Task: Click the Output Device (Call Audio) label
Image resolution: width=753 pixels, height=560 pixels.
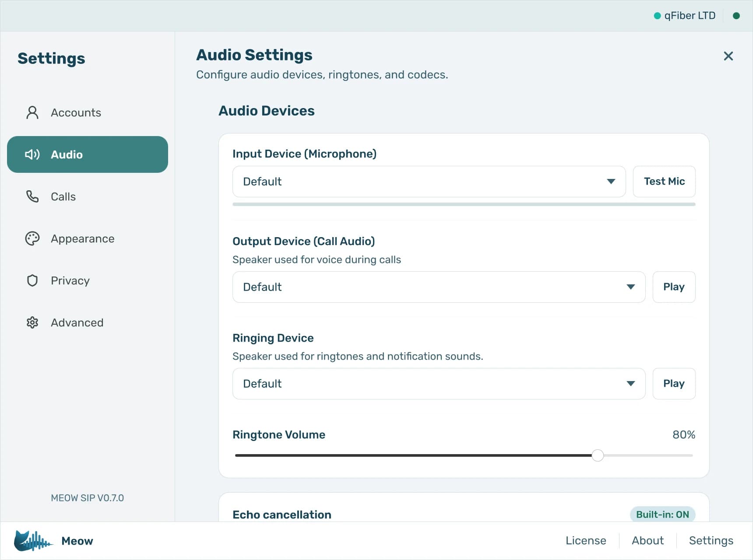Action: [303, 241]
